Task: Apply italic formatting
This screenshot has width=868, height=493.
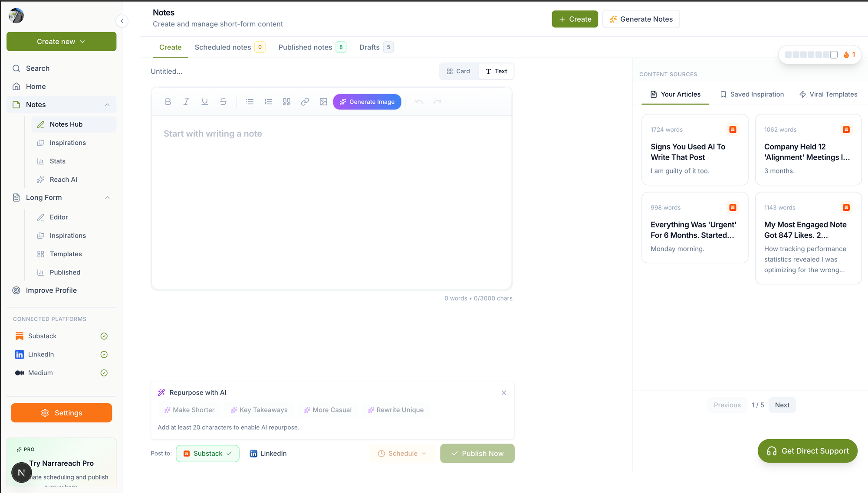Action: tap(186, 101)
